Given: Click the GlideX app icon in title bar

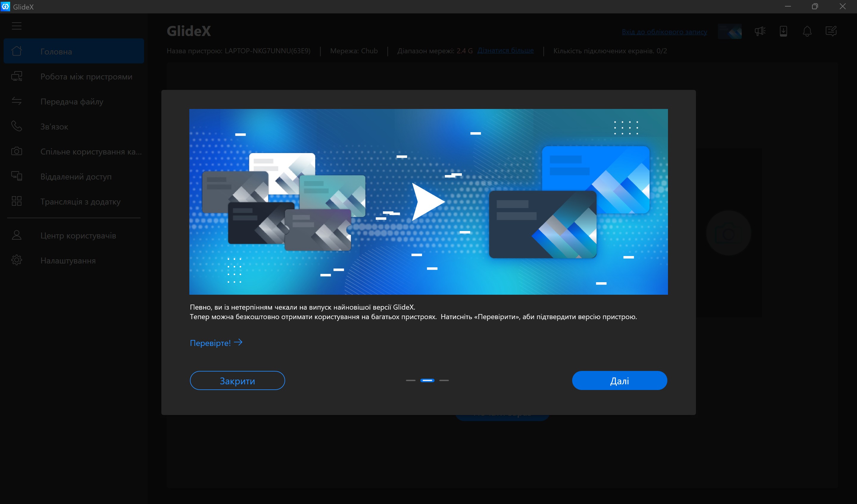Looking at the screenshot, I should point(5,7).
